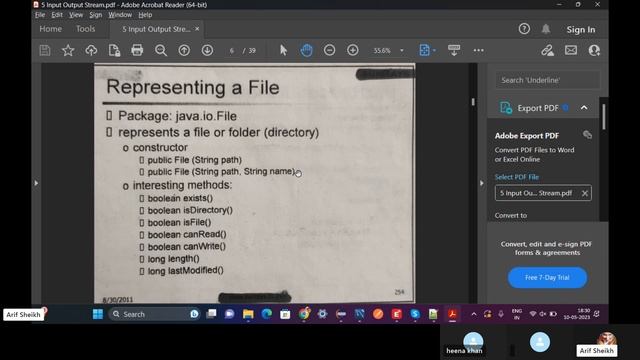
Task: Switch to the Home tab
Action: (x=51, y=29)
